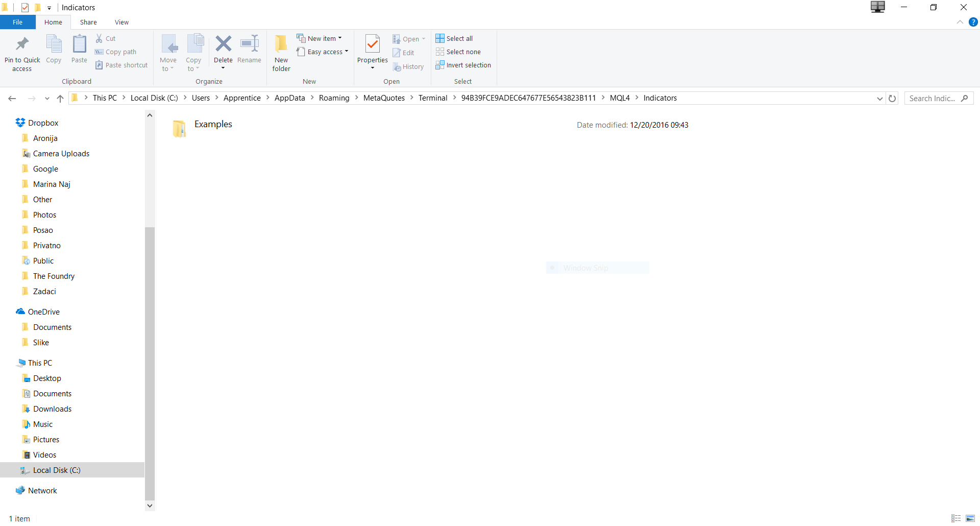Click Invert selection in the ribbon

coord(463,65)
